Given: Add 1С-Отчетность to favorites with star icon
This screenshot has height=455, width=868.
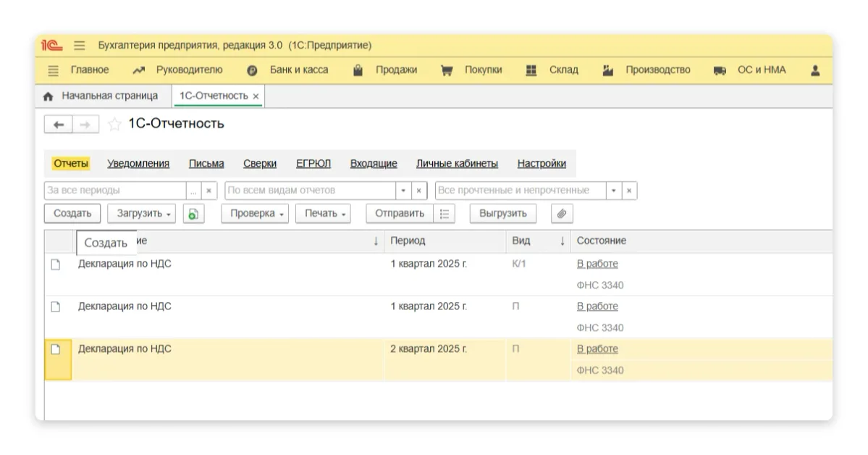Looking at the screenshot, I should click(x=114, y=125).
